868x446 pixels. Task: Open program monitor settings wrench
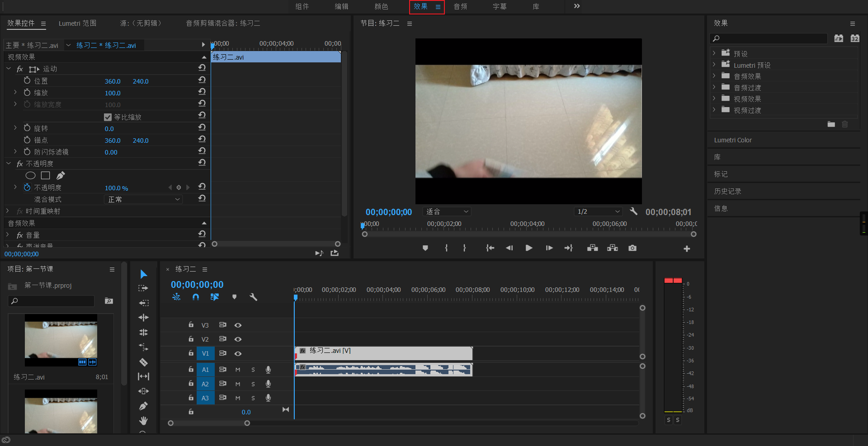(634, 211)
